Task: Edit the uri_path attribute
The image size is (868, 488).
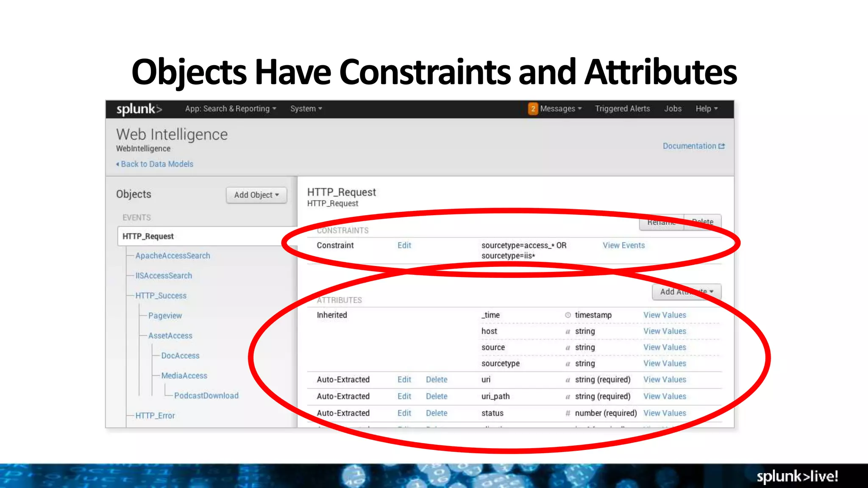Action: (x=404, y=396)
